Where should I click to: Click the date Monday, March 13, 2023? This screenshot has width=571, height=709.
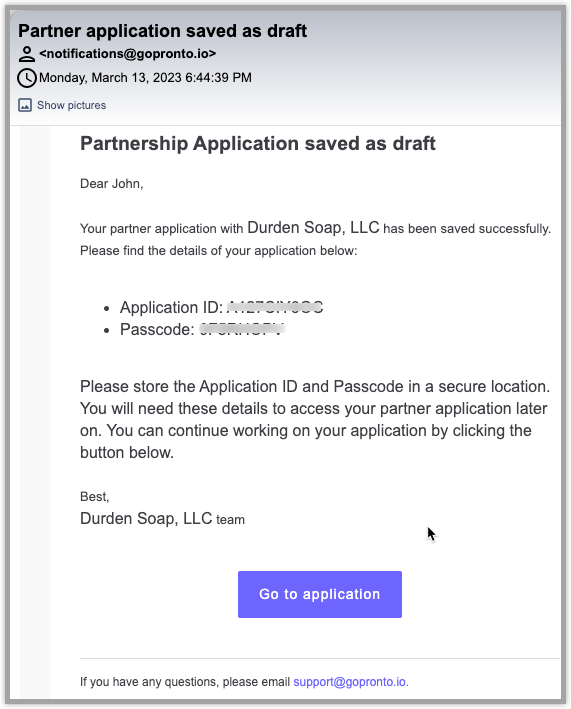point(110,78)
